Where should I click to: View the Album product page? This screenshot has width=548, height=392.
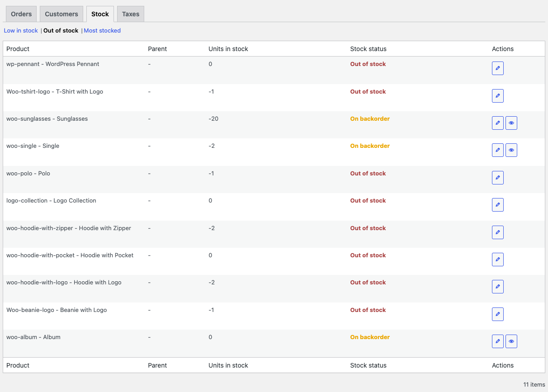point(511,341)
